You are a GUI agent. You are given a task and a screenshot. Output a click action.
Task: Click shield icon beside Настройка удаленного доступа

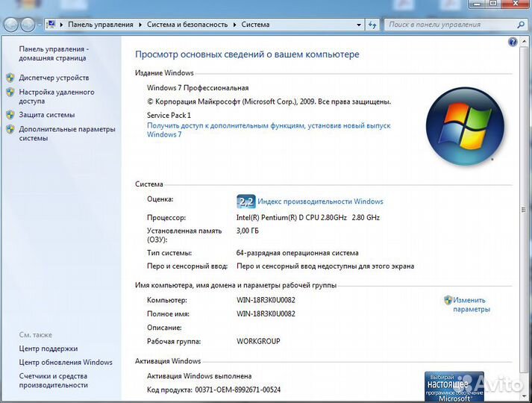[x=10, y=93]
